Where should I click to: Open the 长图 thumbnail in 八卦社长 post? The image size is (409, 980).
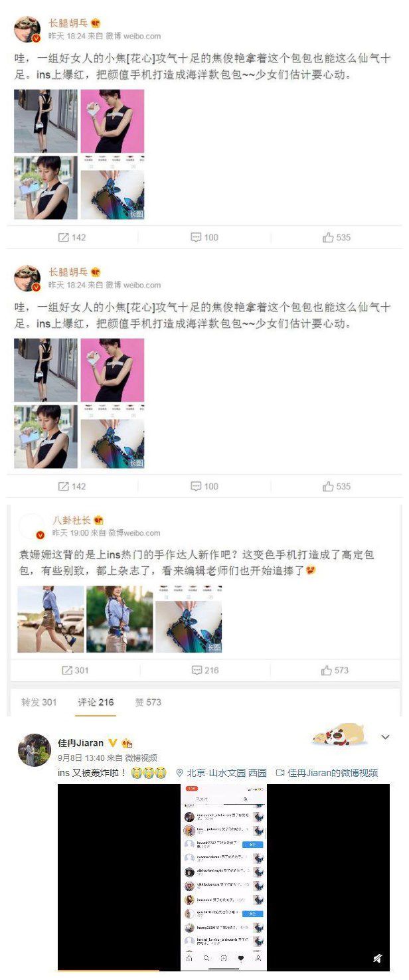[189, 619]
